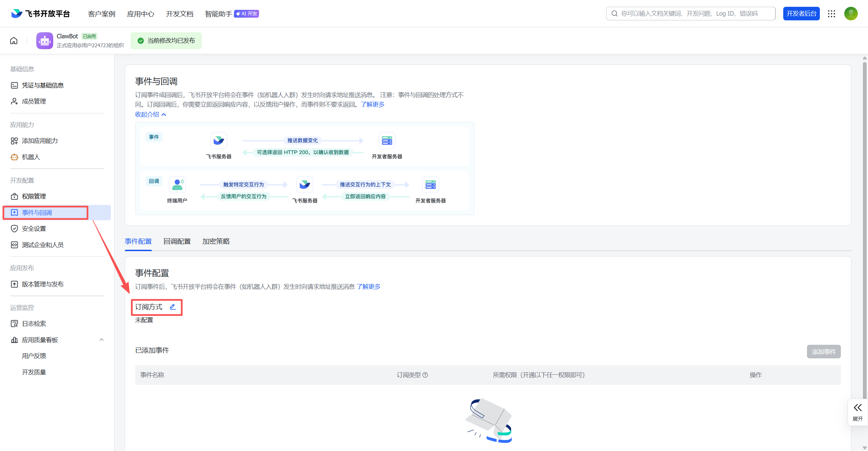Click the home icon in header
Screen dimensions: 868x451
pyautogui.click(x=14, y=41)
